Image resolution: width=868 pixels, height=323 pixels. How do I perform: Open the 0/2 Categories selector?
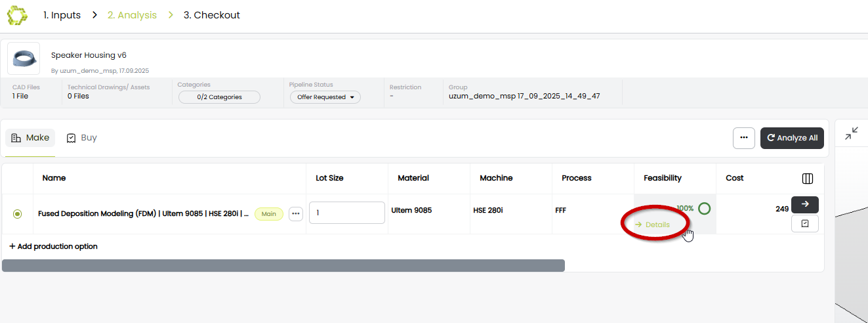(x=219, y=97)
